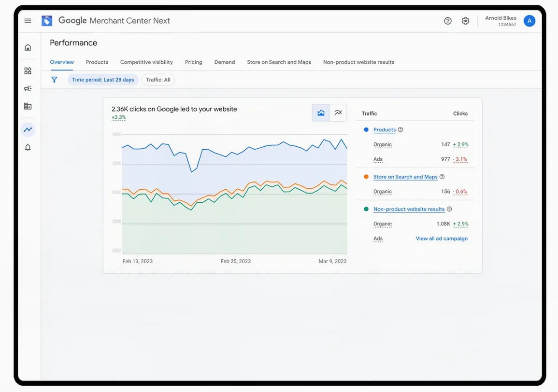Open the Products grid icon in sidebar

pos(28,71)
